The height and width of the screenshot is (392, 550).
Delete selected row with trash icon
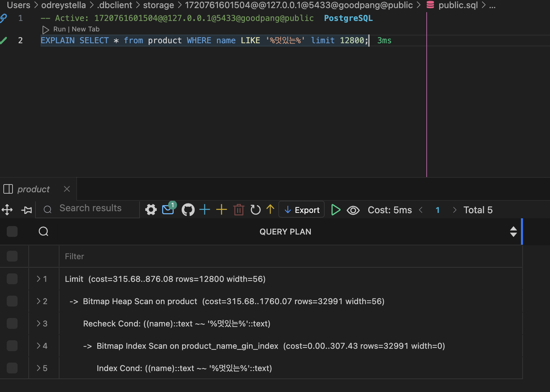239,210
